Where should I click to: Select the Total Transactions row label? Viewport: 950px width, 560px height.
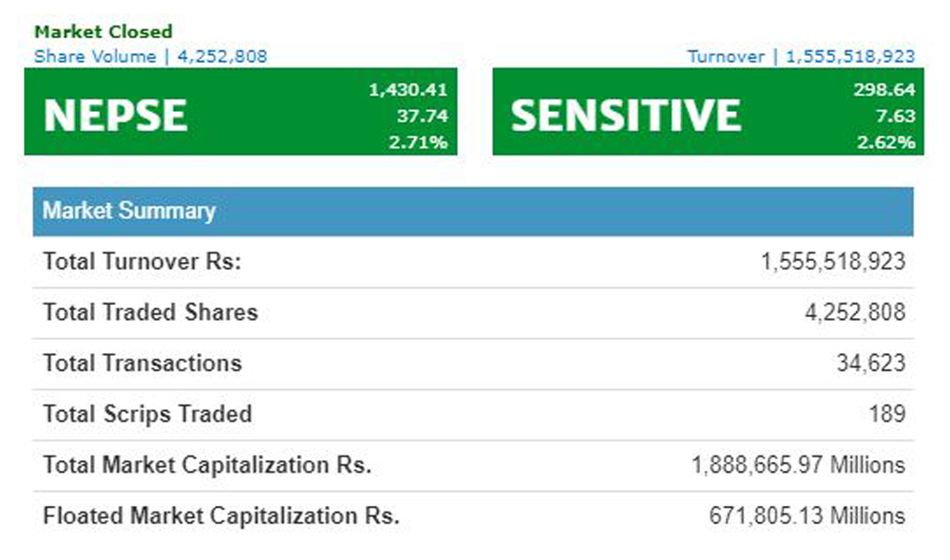[142, 364]
